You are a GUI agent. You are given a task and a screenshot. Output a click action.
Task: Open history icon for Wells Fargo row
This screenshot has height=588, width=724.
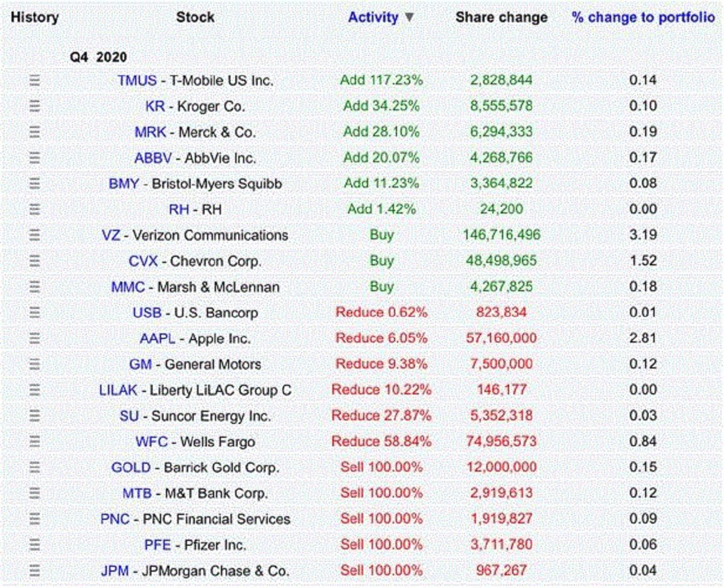click(35, 441)
